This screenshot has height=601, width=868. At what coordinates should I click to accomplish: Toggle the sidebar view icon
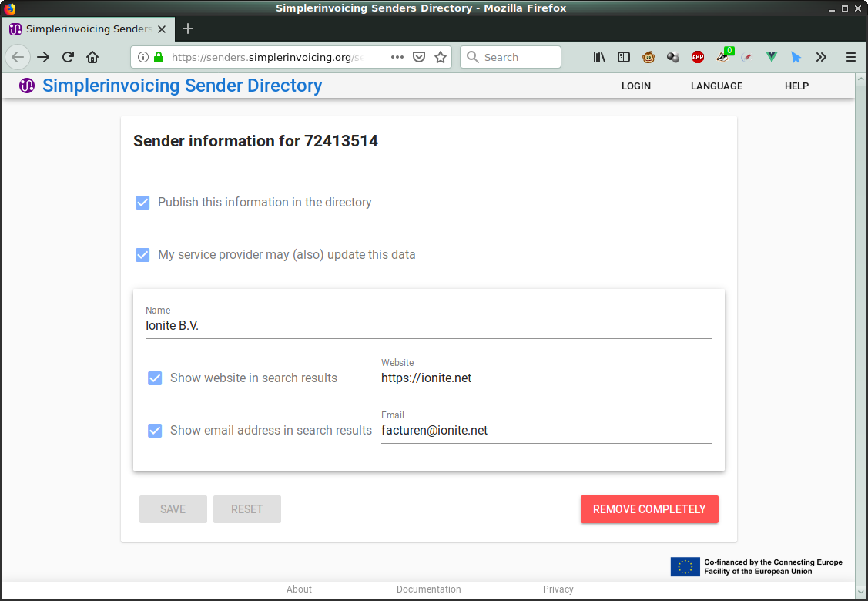tap(624, 57)
